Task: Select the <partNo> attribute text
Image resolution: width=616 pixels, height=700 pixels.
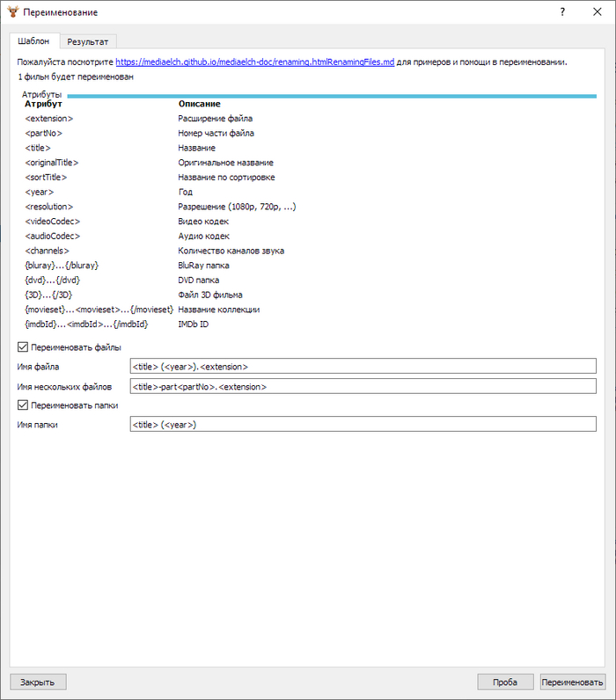Action: coord(43,133)
